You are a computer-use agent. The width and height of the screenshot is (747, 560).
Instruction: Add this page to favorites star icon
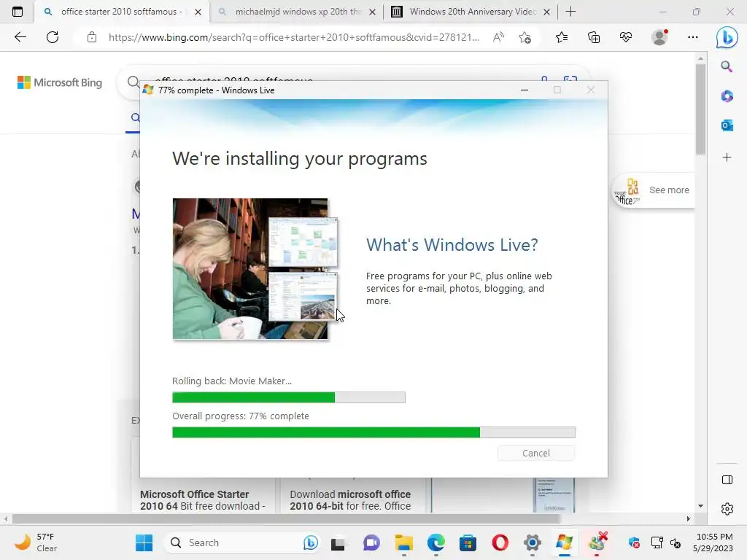coord(525,37)
